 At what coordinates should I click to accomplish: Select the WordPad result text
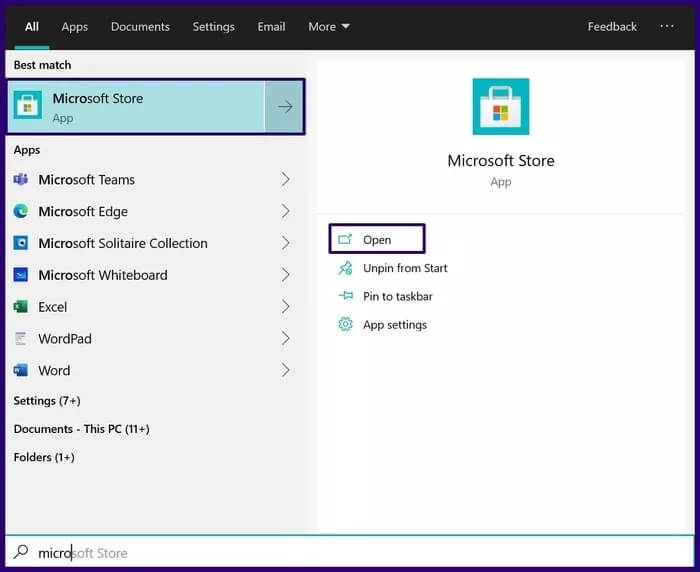(65, 338)
